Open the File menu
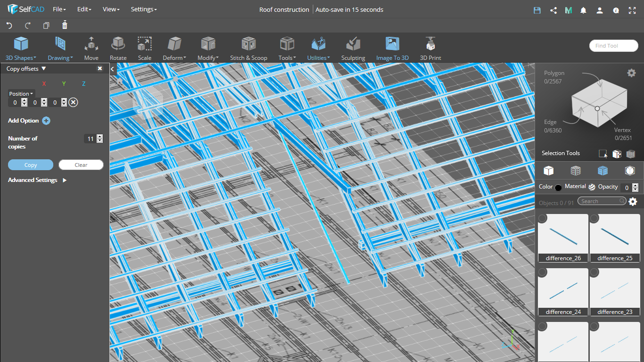 click(59, 9)
